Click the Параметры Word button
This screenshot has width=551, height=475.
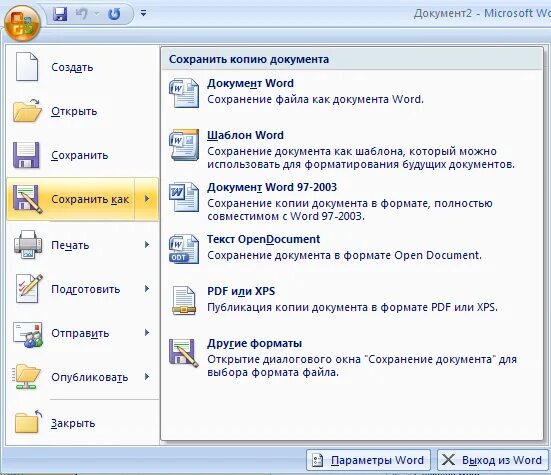pyautogui.click(x=368, y=460)
